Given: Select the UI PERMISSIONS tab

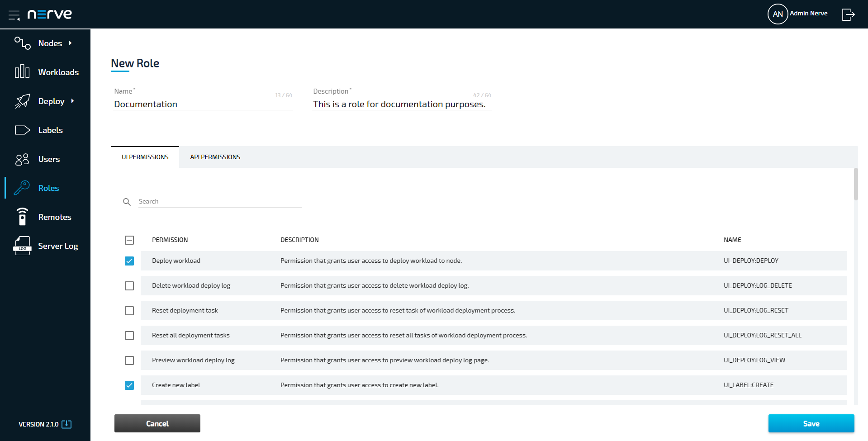Looking at the screenshot, I should (x=145, y=157).
